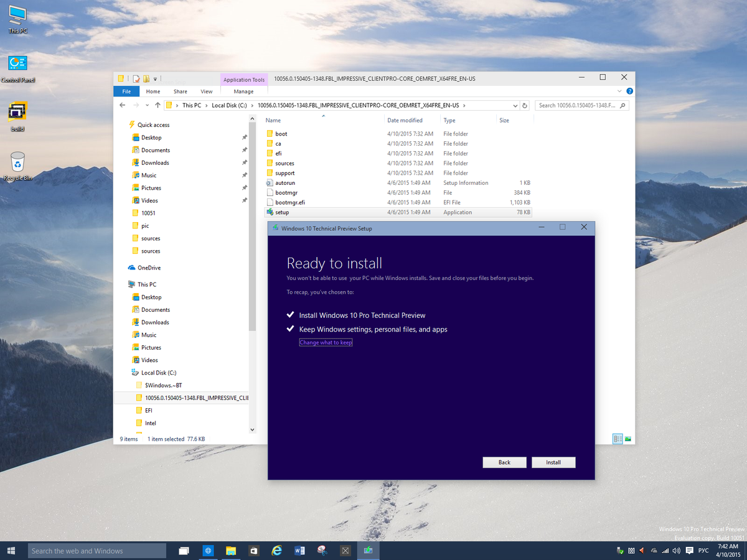Go up one folder level
The height and width of the screenshot is (560, 747).
(x=157, y=105)
